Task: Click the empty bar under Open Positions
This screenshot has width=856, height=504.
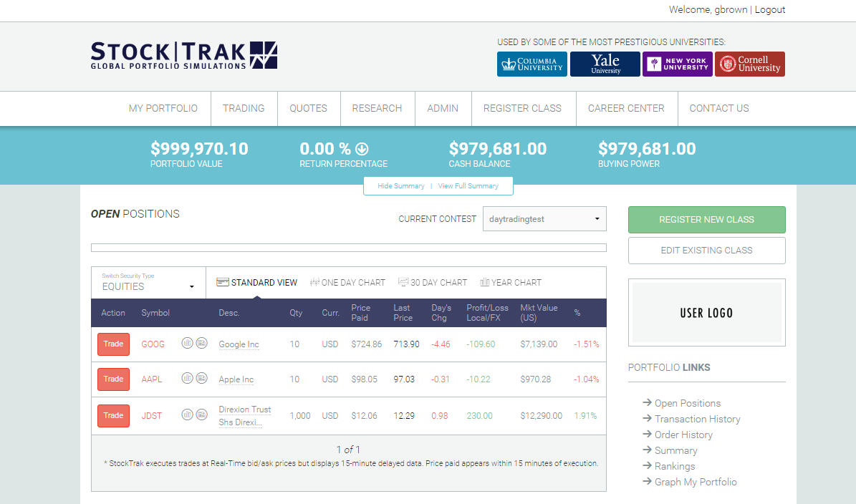Action: click(348, 248)
